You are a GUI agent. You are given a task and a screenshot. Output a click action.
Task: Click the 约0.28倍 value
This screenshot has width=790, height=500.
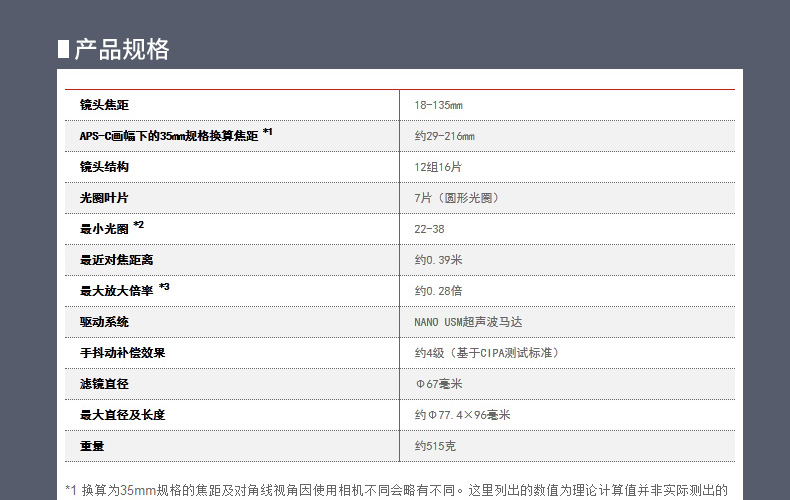coord(438,291)
